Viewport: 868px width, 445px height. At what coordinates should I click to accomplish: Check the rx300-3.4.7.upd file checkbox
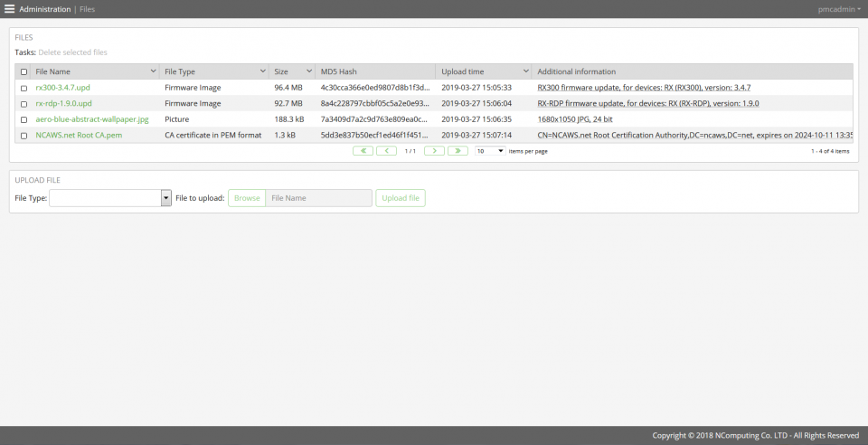(24, 89)
